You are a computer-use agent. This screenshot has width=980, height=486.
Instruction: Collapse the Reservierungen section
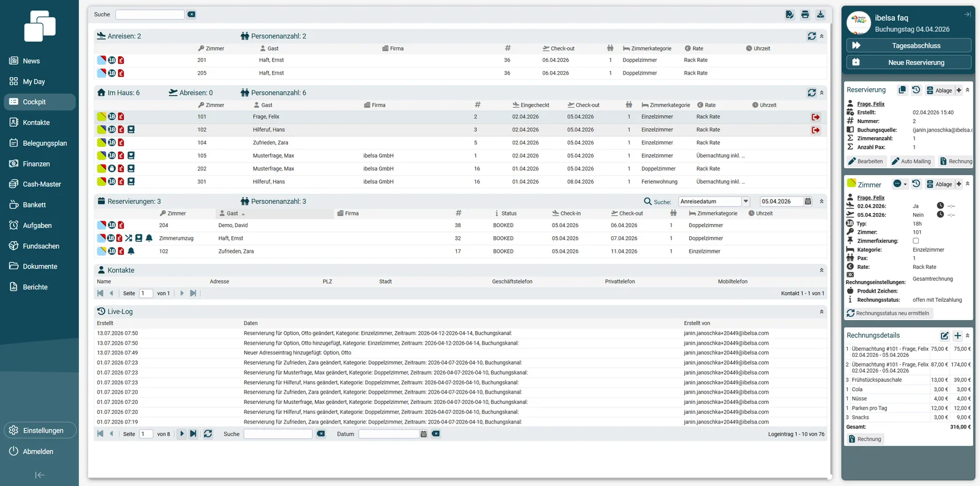tap(822, 201)
